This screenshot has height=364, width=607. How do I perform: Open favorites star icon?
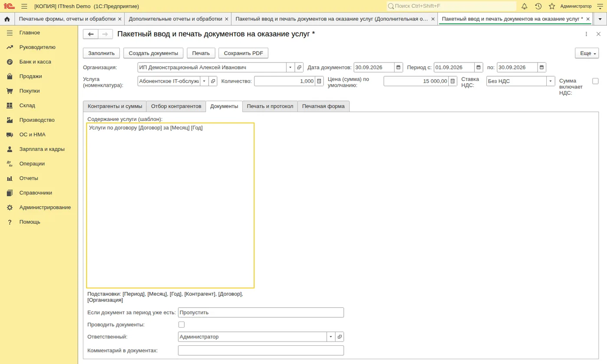tap(552, 6)
